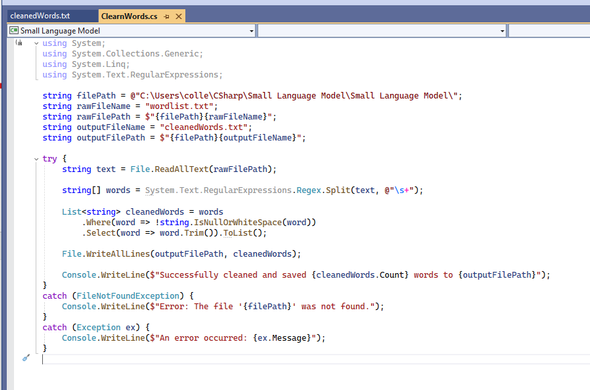Click 'using System.Text.RegularExpressions;' line
The image size is (590, 390).
132,75
